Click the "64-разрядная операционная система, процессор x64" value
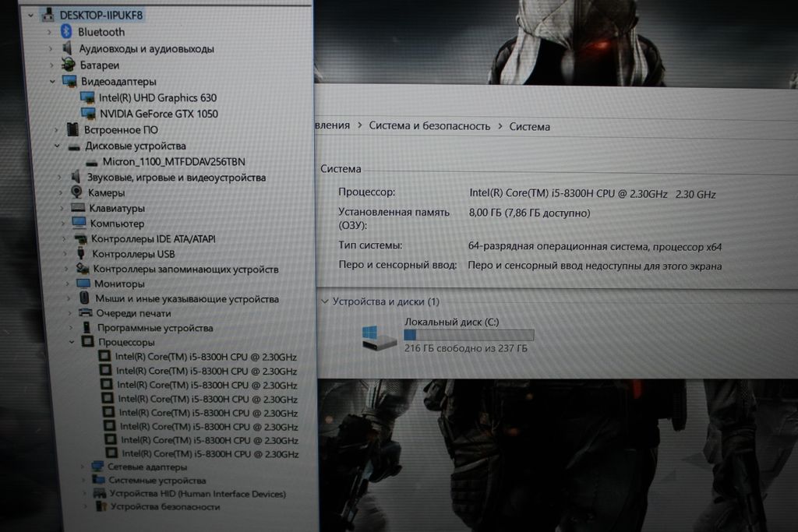The height and width of the screenshot is (532, 798). click(x=595, y=247)
